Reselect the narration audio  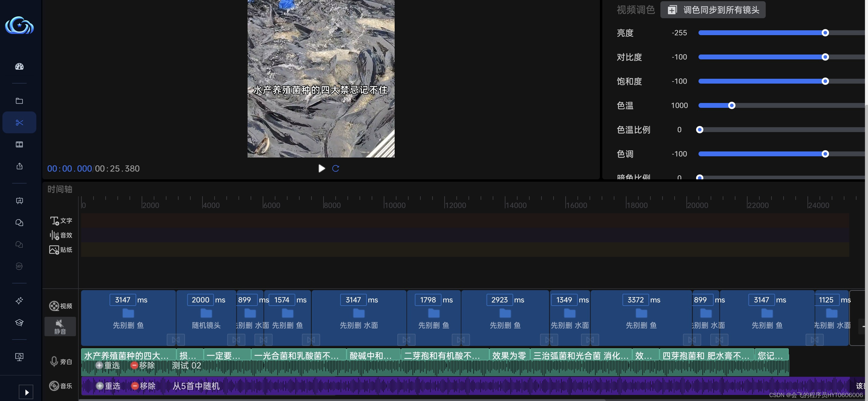click(107, 365)
